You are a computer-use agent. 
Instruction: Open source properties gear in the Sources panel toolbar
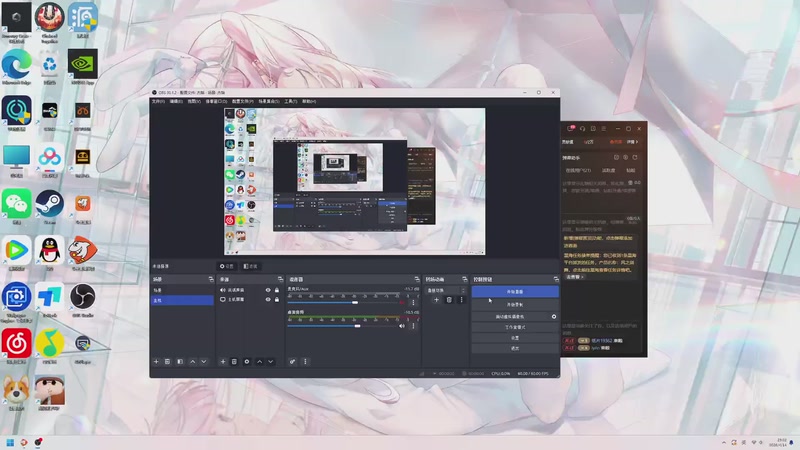(247, 362)
